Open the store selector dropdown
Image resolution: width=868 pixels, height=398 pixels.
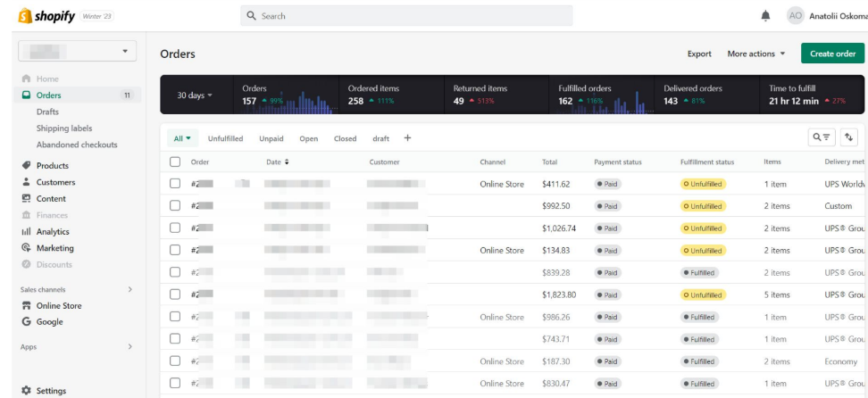(x=77, y=52)
